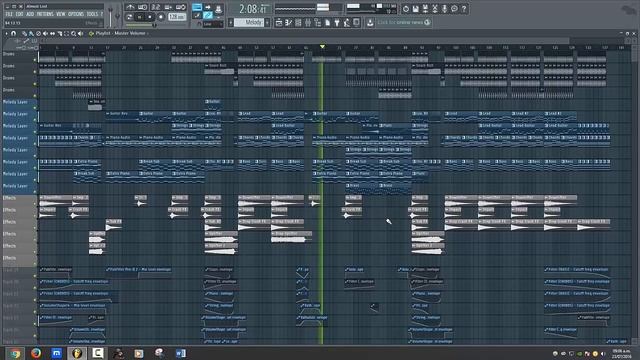The width and height of the screenshot is (640, 360).
Task: Open the PATTERNS menu
Action: tap(45, 14)
